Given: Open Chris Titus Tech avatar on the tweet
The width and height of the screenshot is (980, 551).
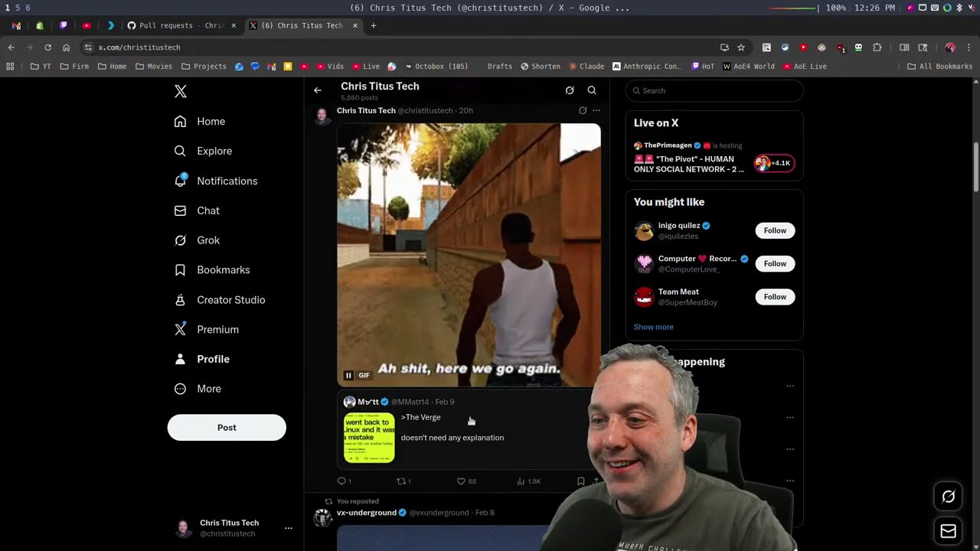Looking at the screenshot, I should [322, 116].
